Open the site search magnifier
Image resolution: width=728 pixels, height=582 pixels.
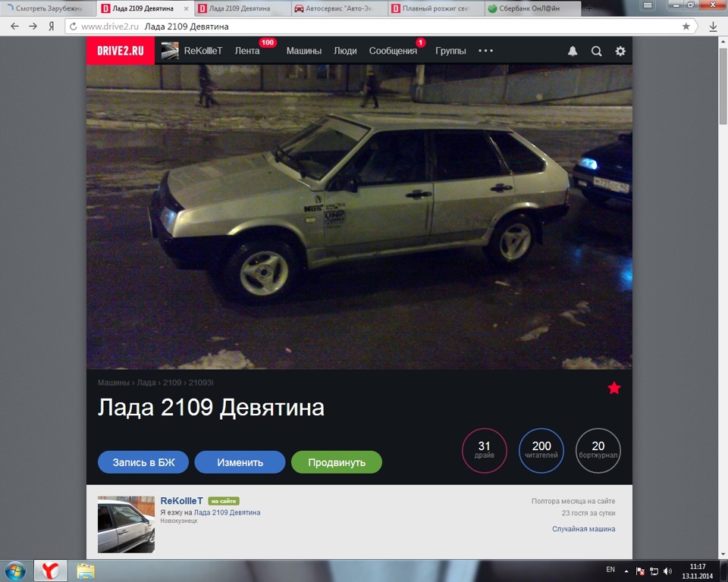tap(597, 51)
